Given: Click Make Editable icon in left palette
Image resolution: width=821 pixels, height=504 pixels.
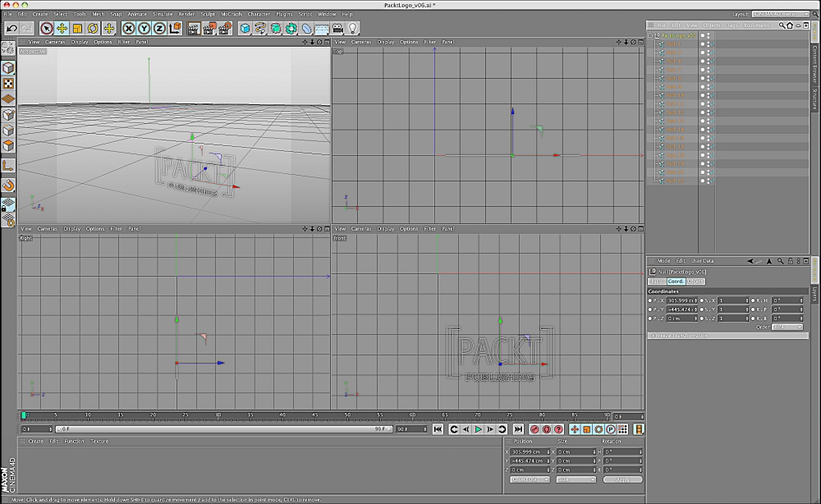Looking at the screenshot, I should [x=8, y=48].
